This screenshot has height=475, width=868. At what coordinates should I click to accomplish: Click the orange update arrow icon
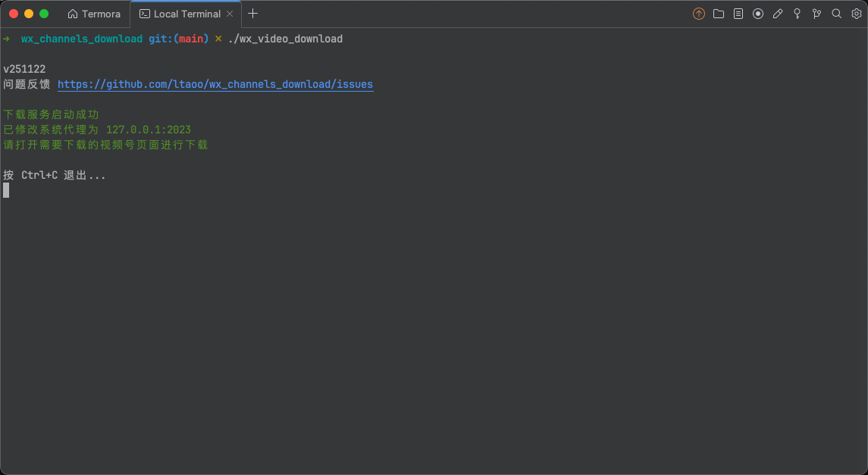[699, 14]
